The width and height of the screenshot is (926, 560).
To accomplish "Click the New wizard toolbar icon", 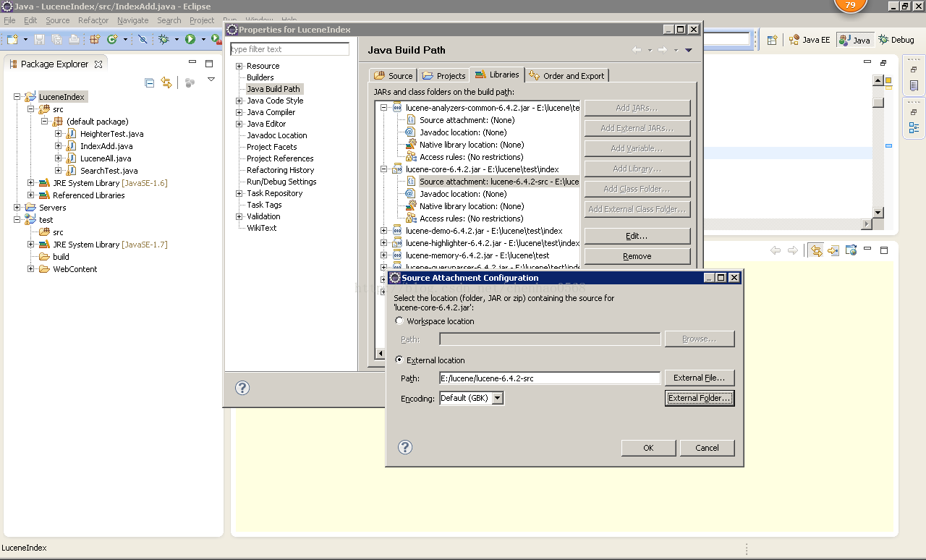I will point(12,39).
